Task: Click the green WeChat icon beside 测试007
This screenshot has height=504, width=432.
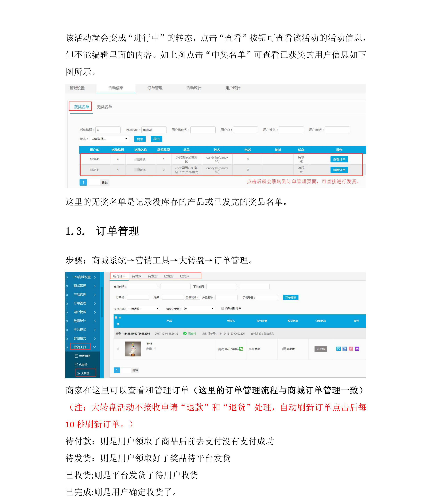Action: (241, 349)
